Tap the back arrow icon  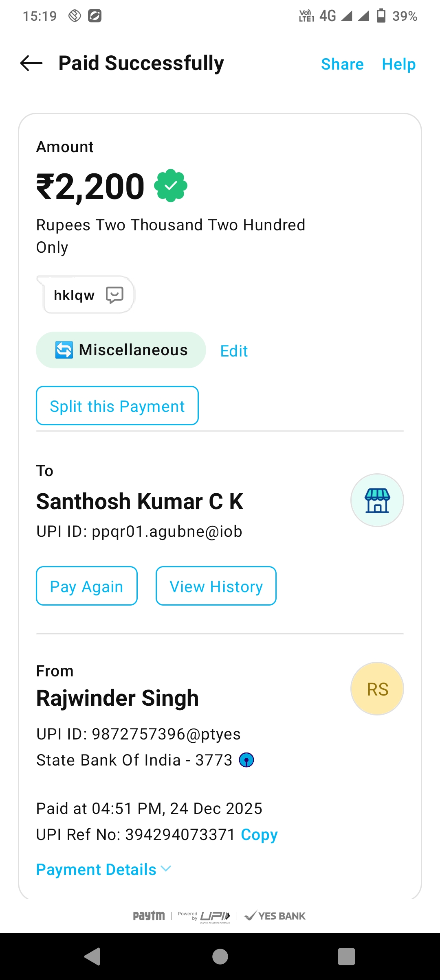pyautogui.click(x=31, y=63)
